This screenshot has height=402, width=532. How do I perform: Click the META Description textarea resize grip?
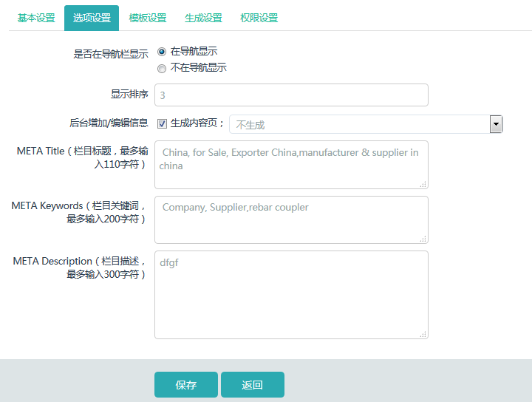point(423,334)
